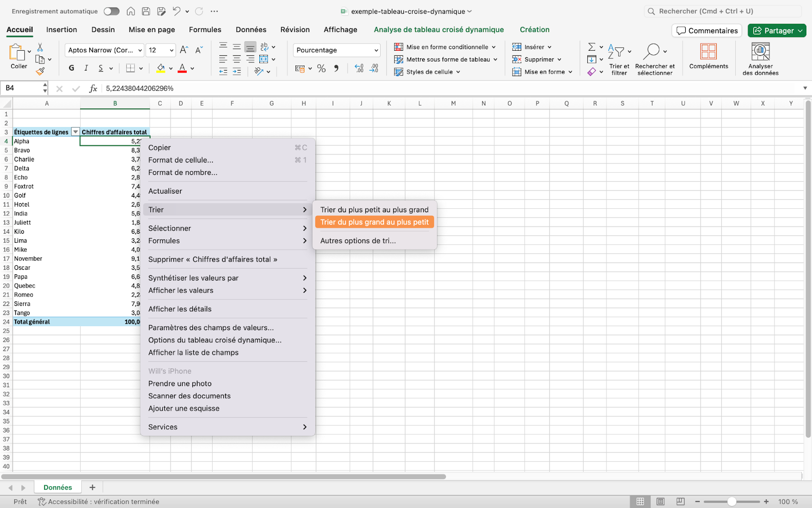This screenshot has height=508, width=812.
Task: Click the Increase decimal icon
Action: 359,68
